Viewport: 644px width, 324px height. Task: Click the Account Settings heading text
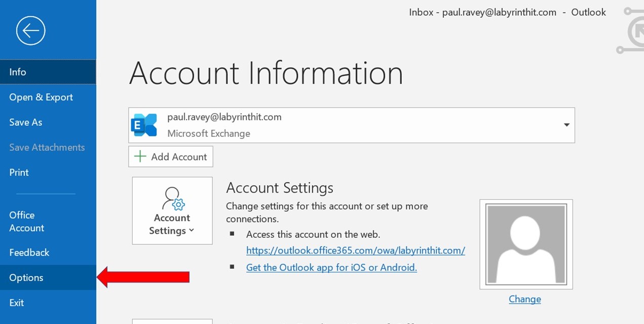tap(280, 188)
